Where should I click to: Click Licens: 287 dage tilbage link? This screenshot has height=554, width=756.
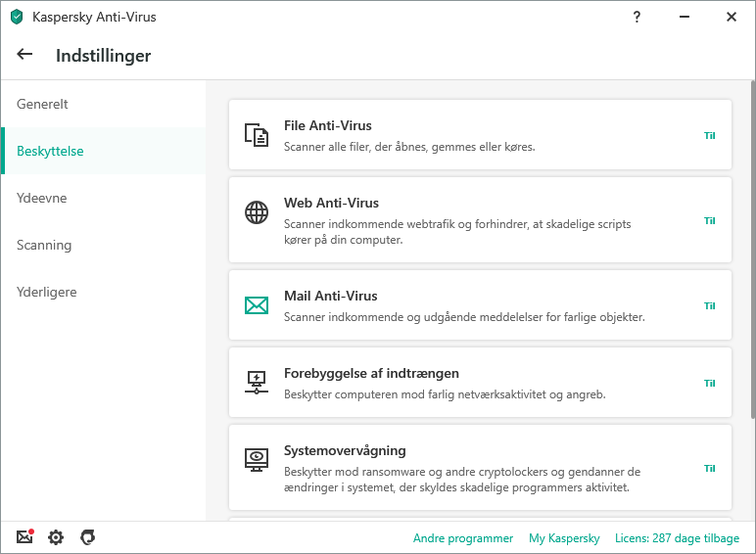[x=677, y=538]
